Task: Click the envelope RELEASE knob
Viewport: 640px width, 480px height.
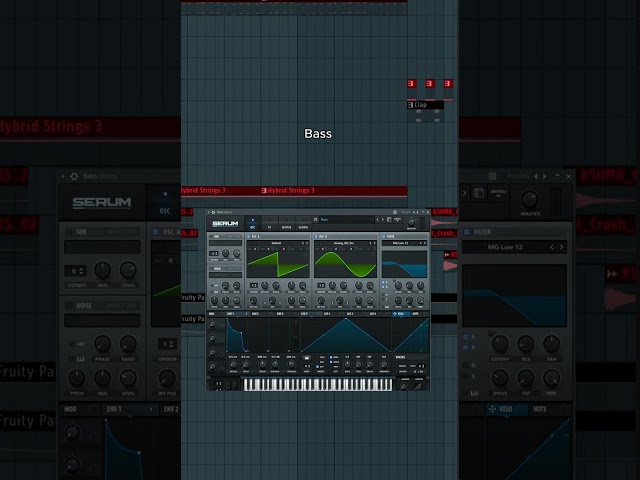Action: point(291,364)
